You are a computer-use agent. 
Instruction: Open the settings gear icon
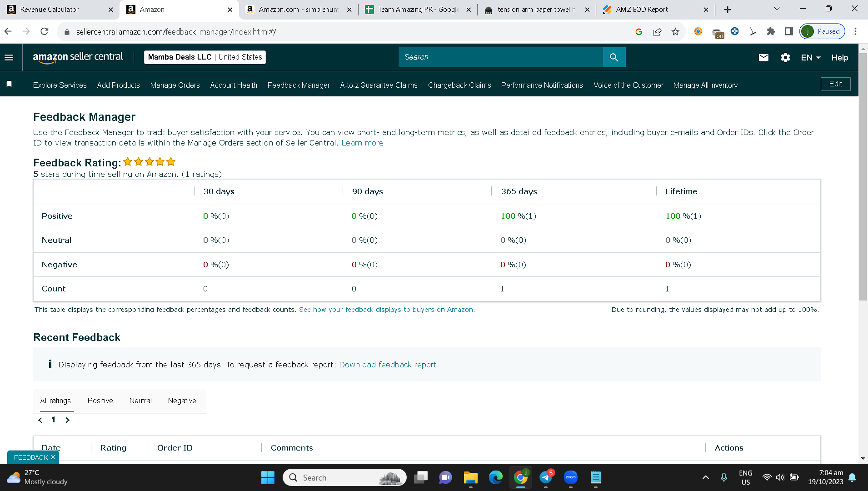(785, 57)
